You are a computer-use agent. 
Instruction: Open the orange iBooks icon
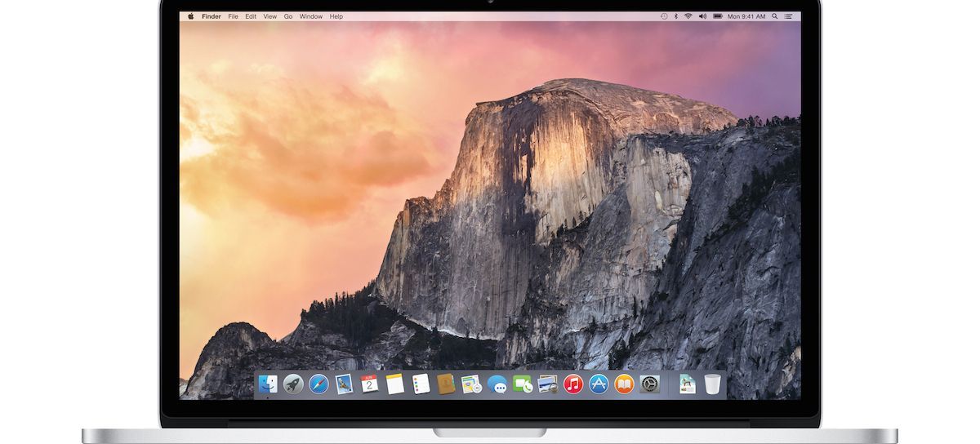624,384
